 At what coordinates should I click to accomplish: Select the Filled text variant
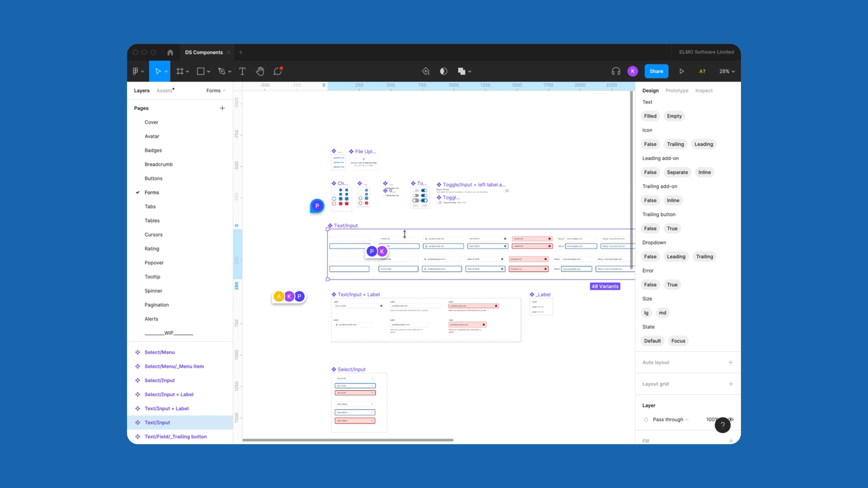pos(650,116)
